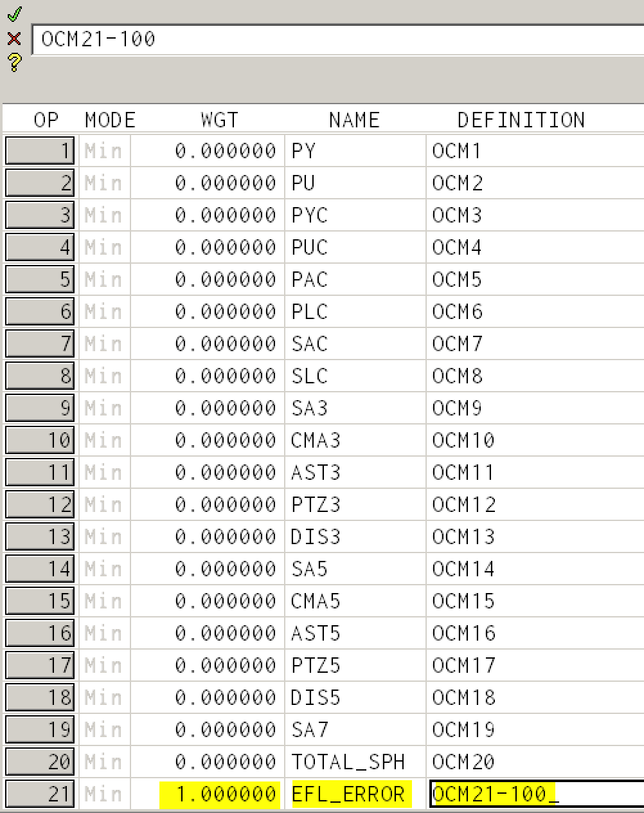Select operand row button 16
Screen dimensions: 644x813
point(40,633)
